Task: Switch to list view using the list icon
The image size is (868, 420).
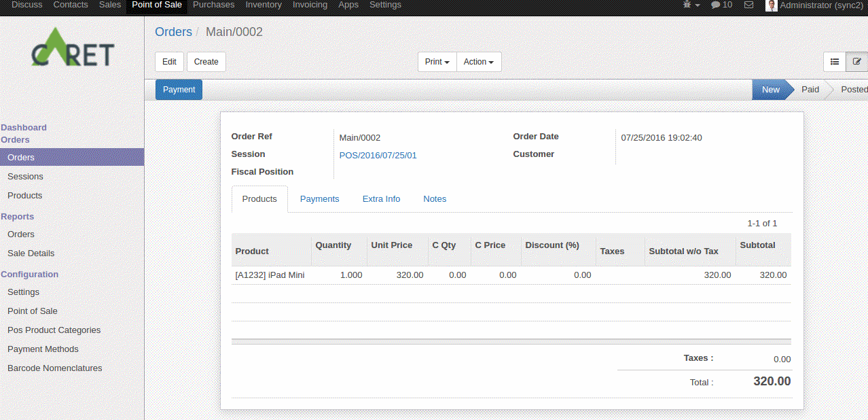Action: (x=834, y=61)
